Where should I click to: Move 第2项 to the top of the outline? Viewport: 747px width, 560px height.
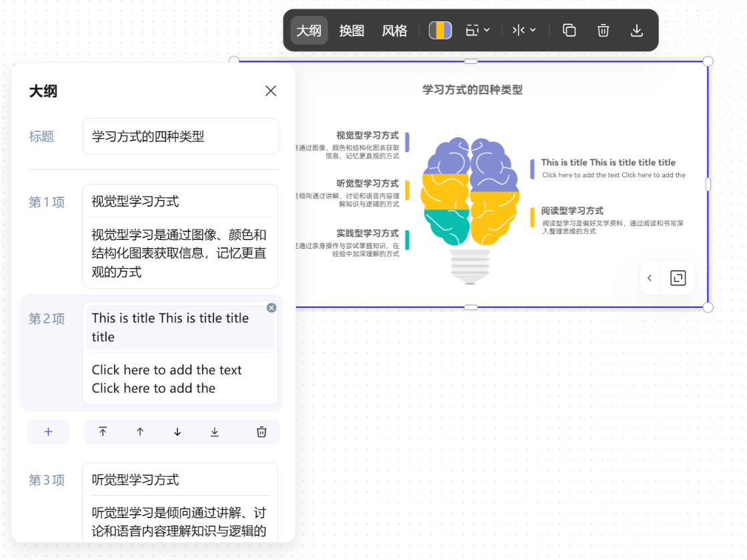pos(103,431)
